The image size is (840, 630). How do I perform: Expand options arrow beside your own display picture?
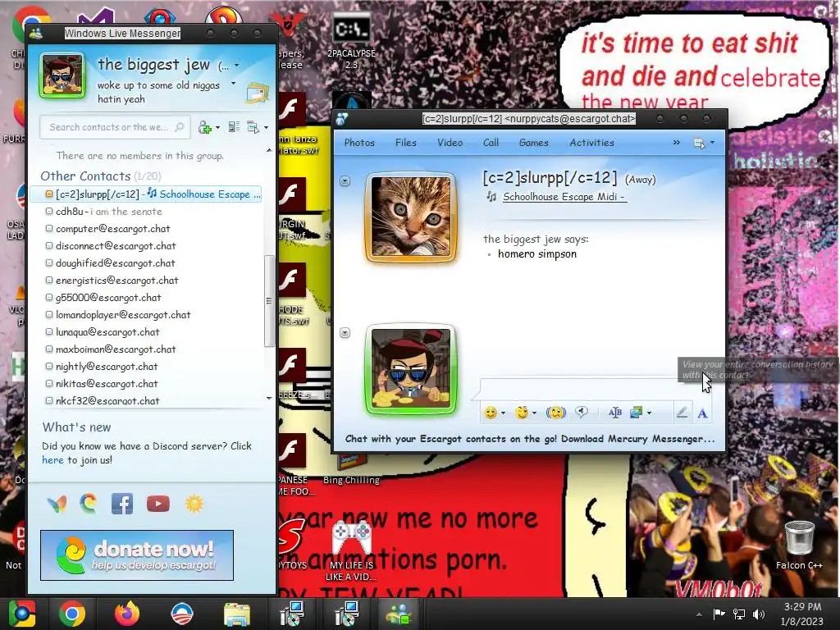click(345, 333)
